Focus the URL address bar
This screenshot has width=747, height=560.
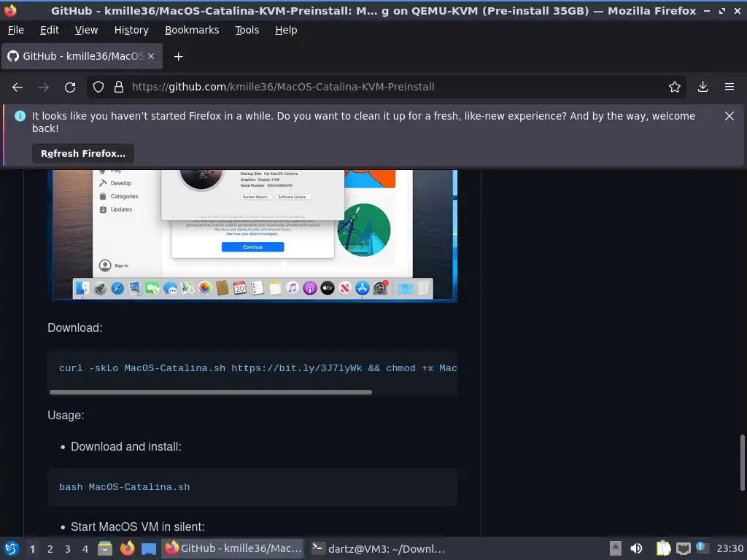[386, 87]
